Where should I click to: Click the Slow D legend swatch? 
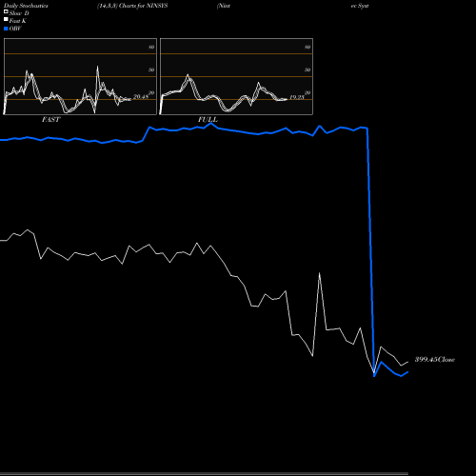click(6, 11)
